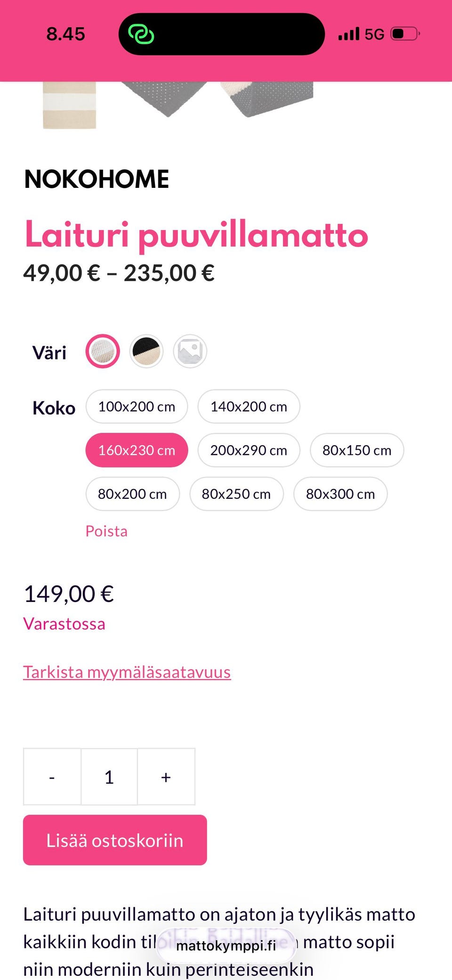452x980 pixels.
Task: Pick the 200x290 cm size
Action: click(249, 450)
